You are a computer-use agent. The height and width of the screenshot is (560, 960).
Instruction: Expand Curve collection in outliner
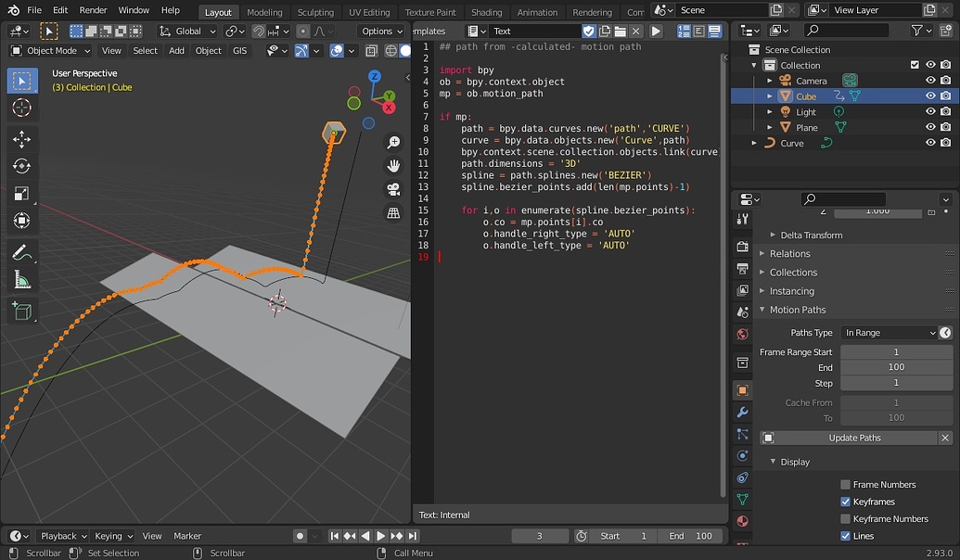754,143
